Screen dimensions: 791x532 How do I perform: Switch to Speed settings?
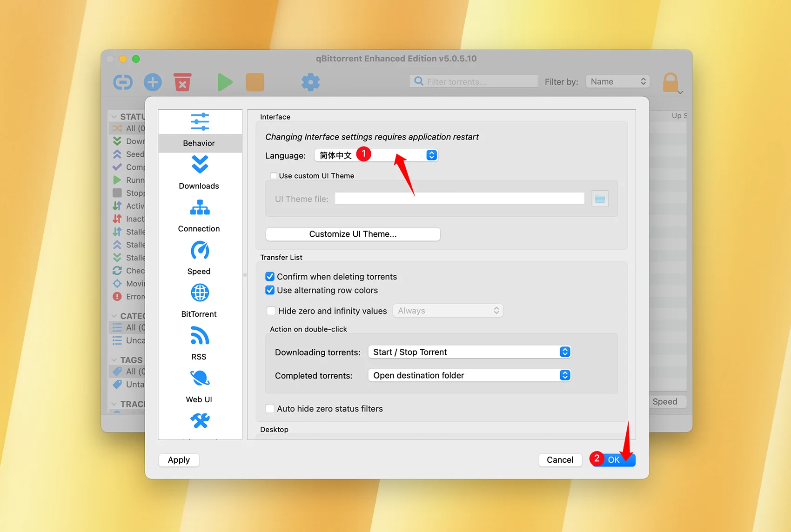click(x=200, y=259)
